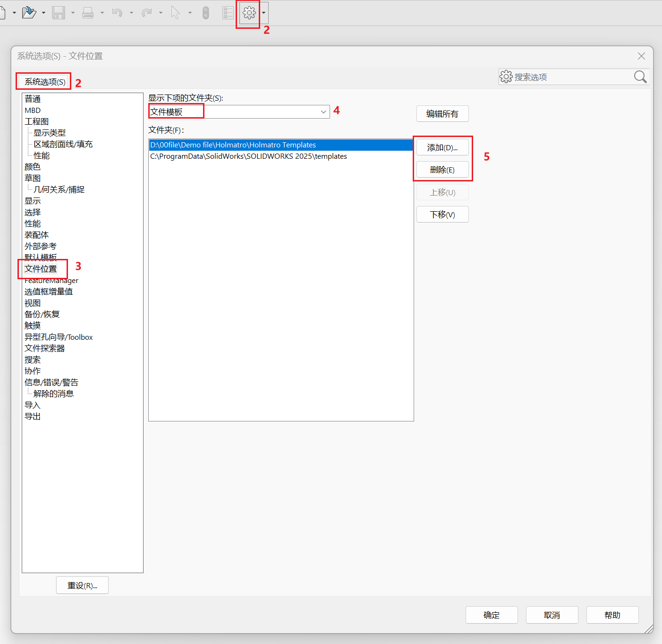
Task: Click the Print icon in toolbar
Action: [88, 13]
